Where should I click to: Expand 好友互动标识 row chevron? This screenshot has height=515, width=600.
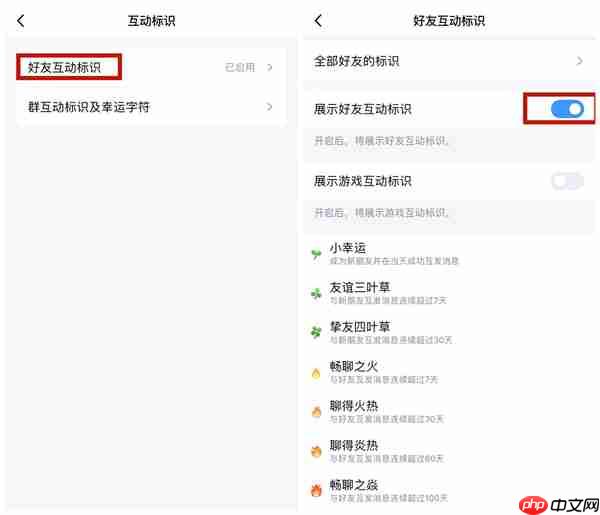click(x=270, y=67)
